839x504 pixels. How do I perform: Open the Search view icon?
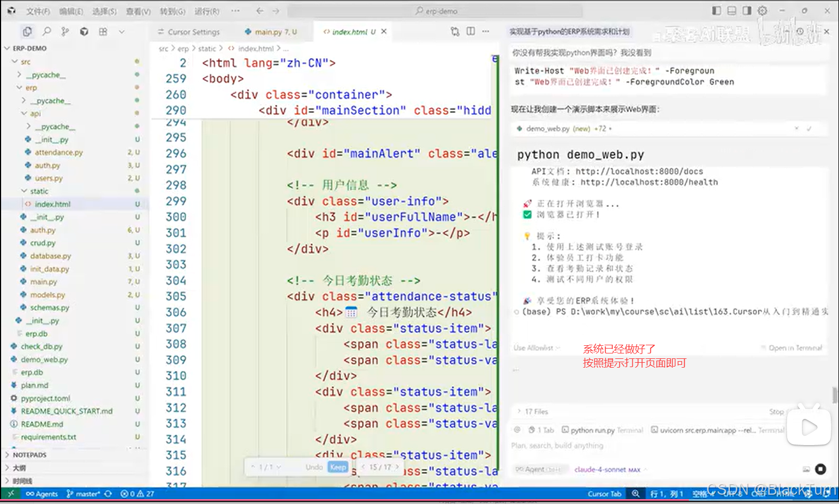(47, 32)
